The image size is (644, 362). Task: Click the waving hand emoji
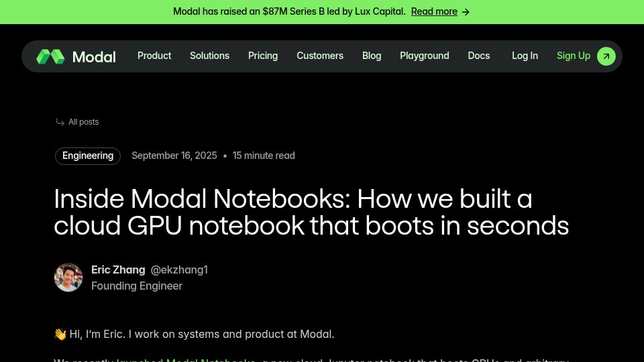pos(60,334)
